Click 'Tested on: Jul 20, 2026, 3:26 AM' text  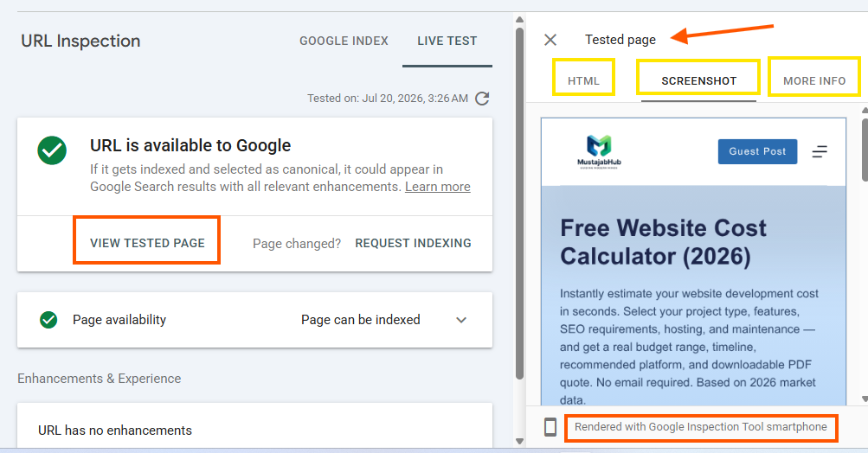coord(388,99)
